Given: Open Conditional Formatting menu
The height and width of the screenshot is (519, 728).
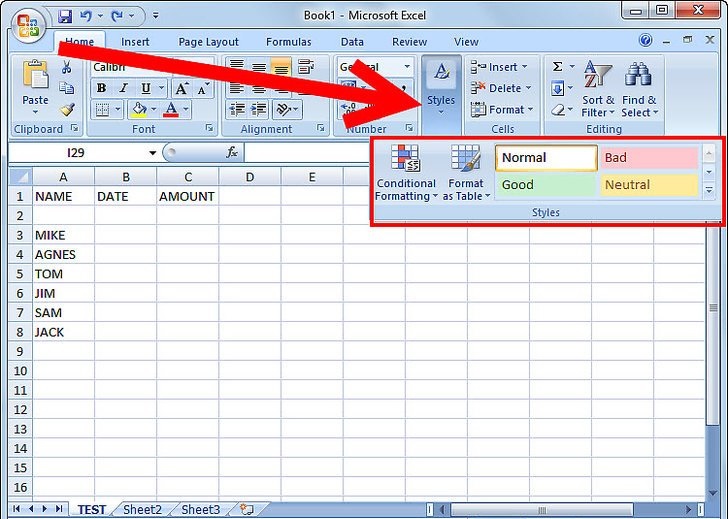Looking at the screenshot, I should tap(406, 173).
